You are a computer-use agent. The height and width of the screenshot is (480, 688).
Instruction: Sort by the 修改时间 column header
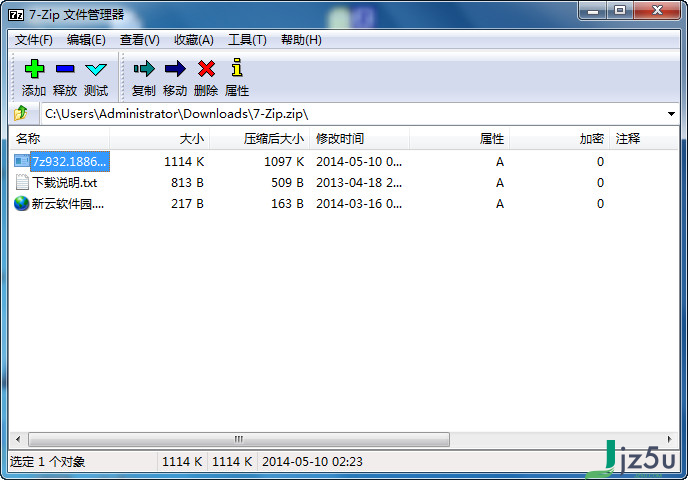point(360,139)
